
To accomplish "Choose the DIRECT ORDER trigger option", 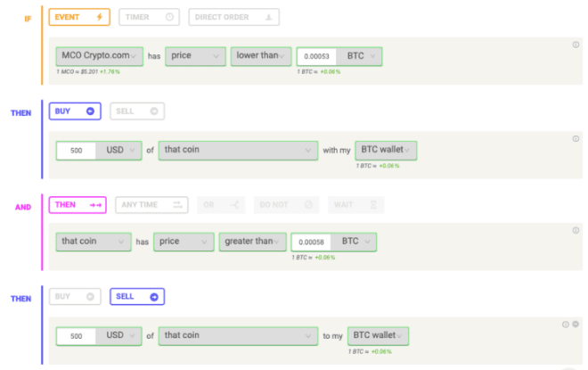I will (233, 16).
